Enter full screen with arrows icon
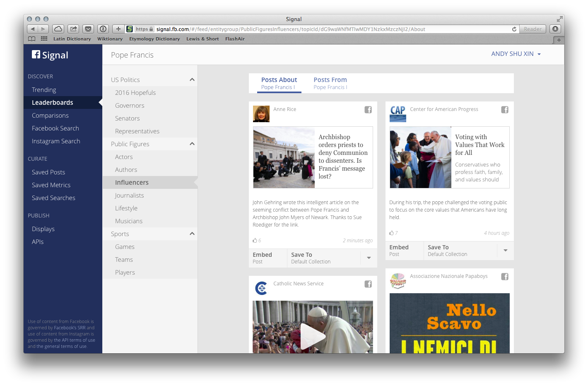 (559, 19)
